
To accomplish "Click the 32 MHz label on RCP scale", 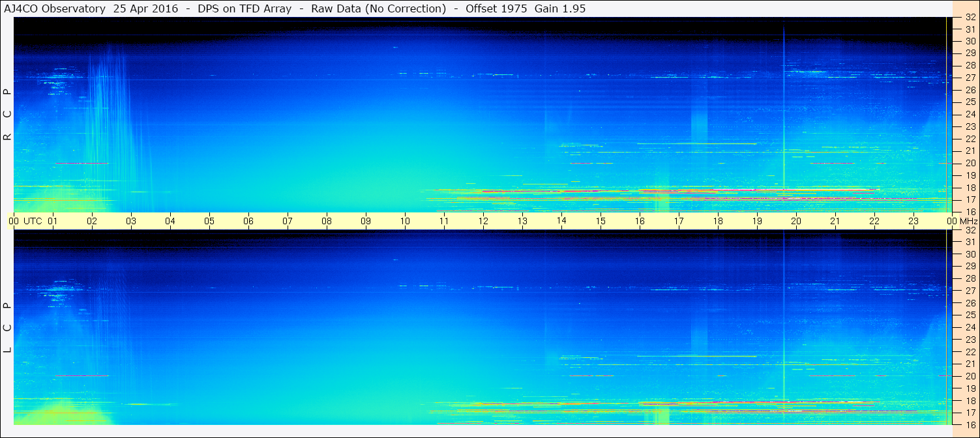I will (x=970, y=18).
